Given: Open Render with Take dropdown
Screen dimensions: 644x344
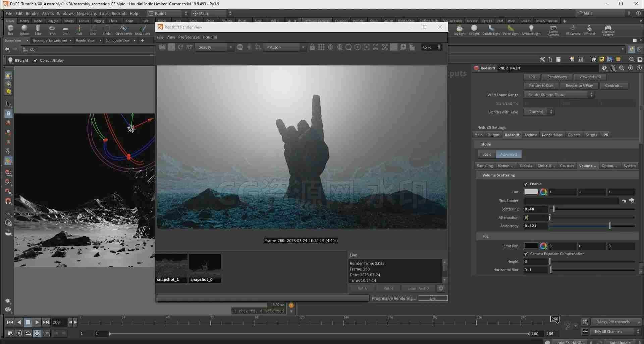Looking at the screenshot, I should click(539, 112).
